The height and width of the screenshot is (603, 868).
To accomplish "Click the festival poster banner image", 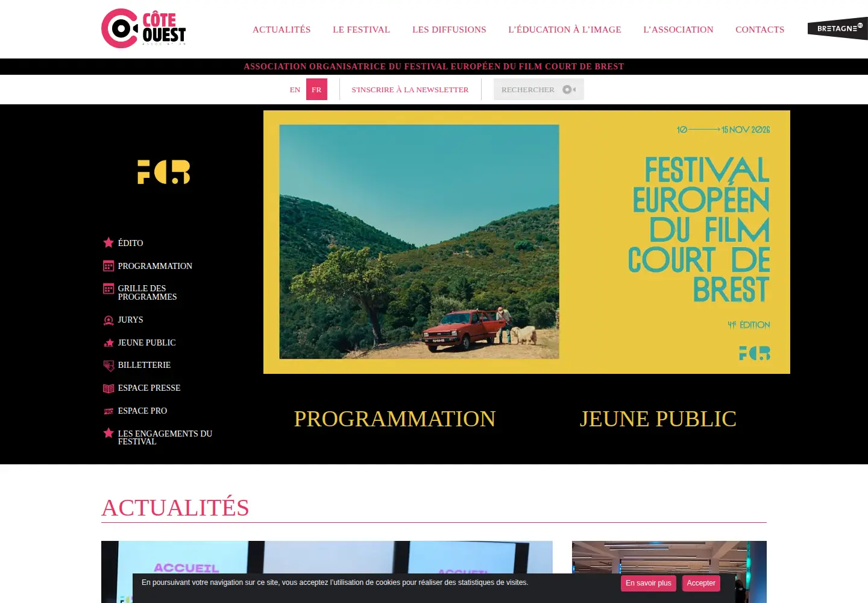I will pos(527,242).
